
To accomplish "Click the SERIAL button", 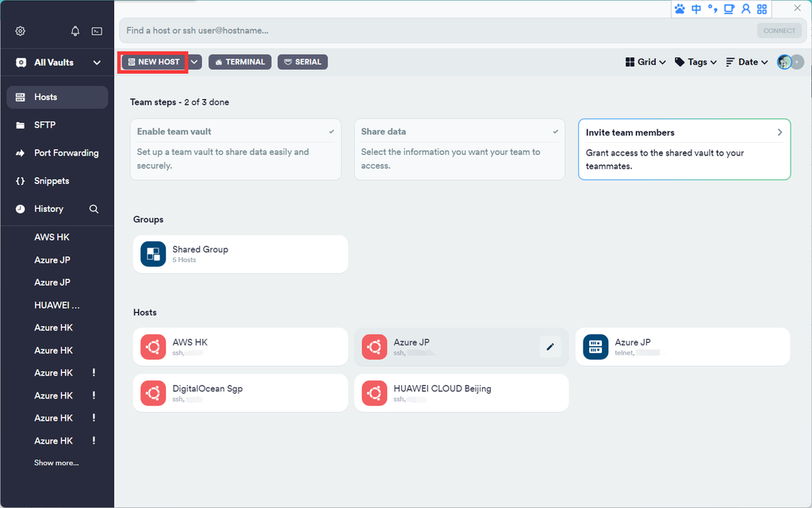I will coord(302,62).
